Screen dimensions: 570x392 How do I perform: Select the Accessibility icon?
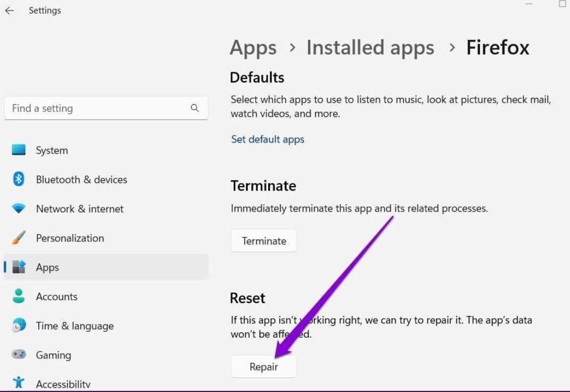(x=19, y=382)
